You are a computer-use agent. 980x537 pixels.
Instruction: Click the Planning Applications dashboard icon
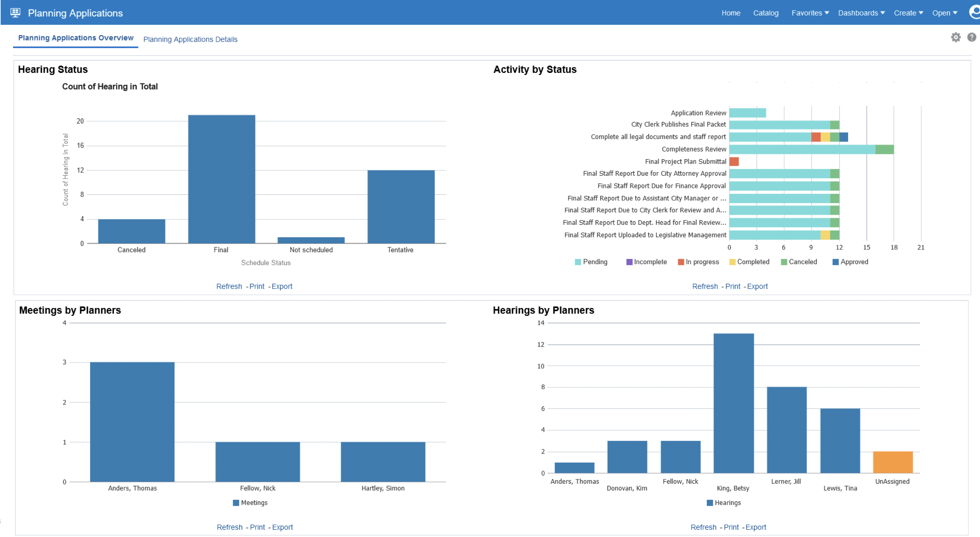coord(15,12)
